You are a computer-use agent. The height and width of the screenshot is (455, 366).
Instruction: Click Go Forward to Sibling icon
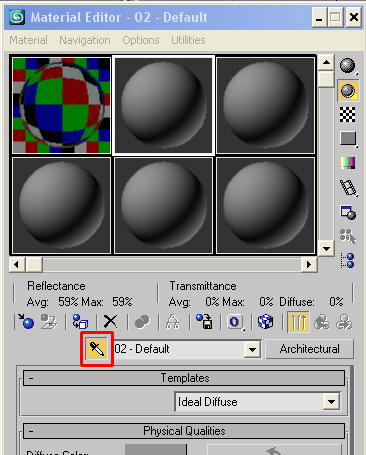point(344,322)
